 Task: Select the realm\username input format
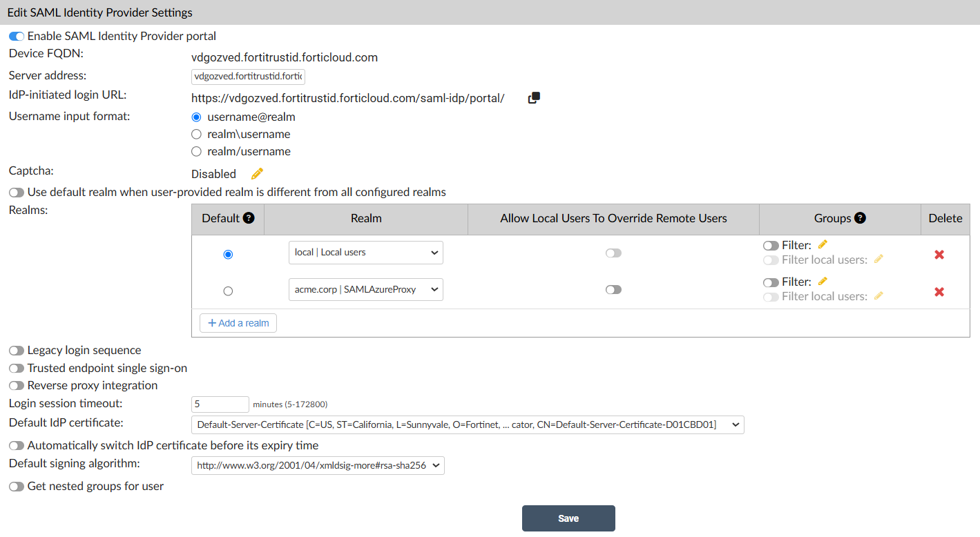tap(195, 134)
